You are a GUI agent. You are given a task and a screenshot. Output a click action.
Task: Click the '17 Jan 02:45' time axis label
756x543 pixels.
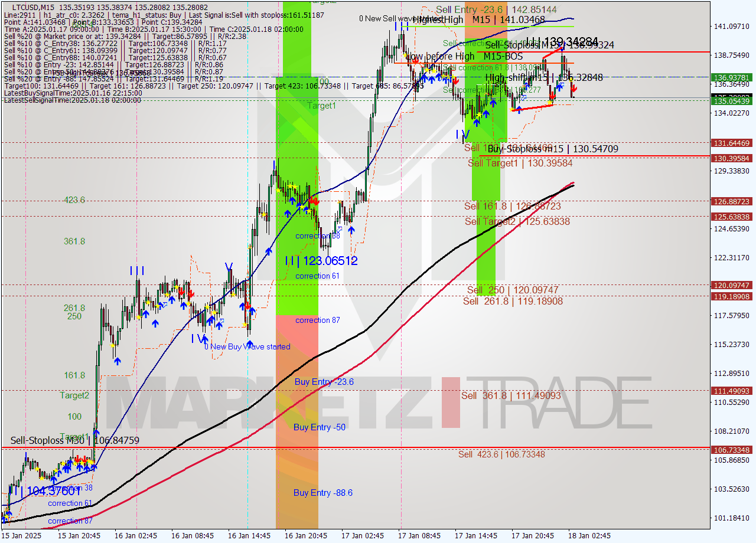[363, 536]
